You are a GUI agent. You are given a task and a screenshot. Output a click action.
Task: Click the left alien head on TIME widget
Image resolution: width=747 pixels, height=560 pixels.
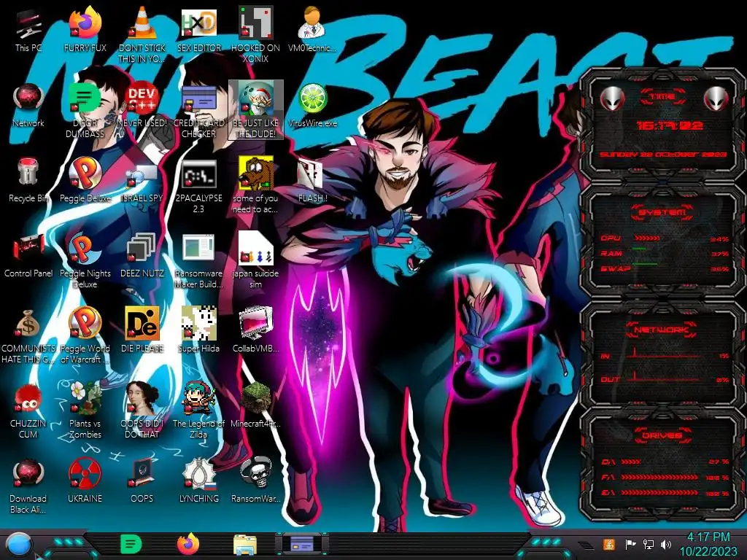point(612,98)
